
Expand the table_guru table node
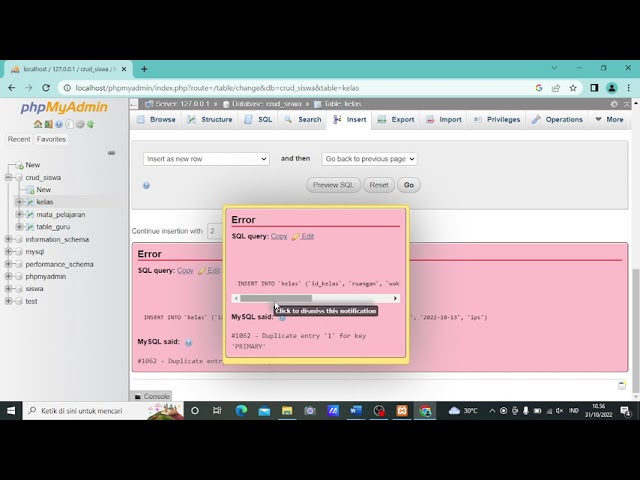point(19,227)
